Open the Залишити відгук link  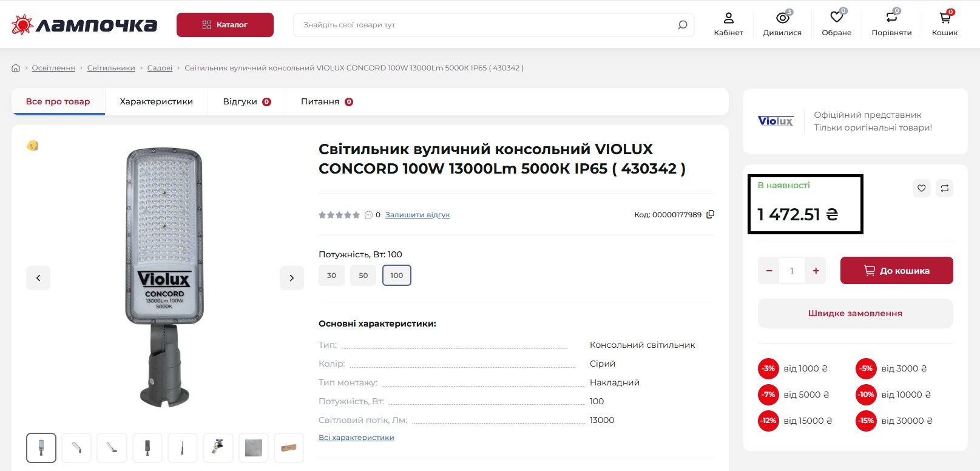pos(417,215)
